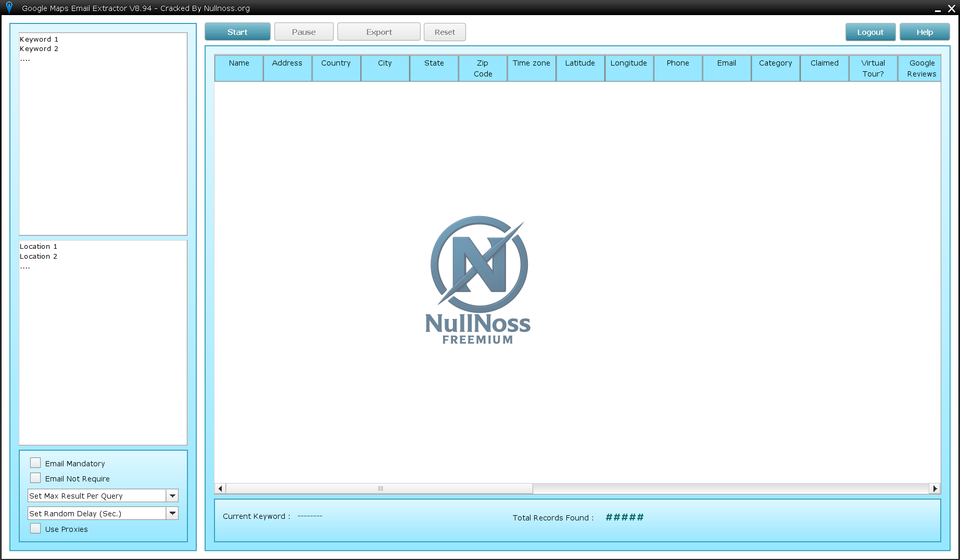The width and height of the screenshot is (960, 560).
Task: Expand the Set Random Delay (Sec.) dropdown
Action: tap(172, 514)
